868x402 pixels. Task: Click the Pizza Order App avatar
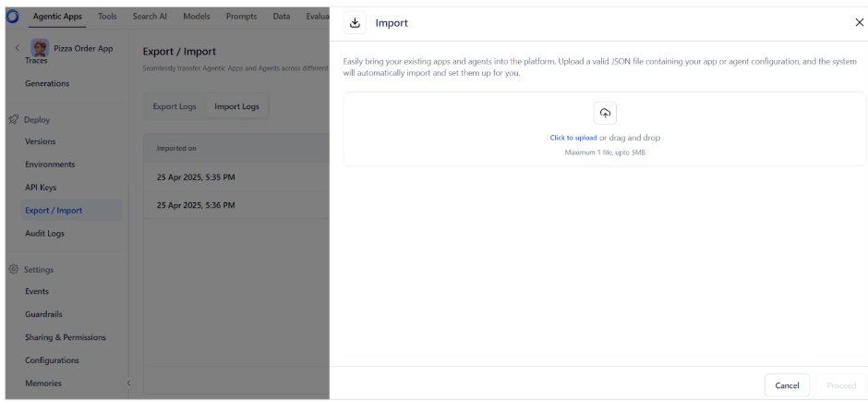coord(40,48)
